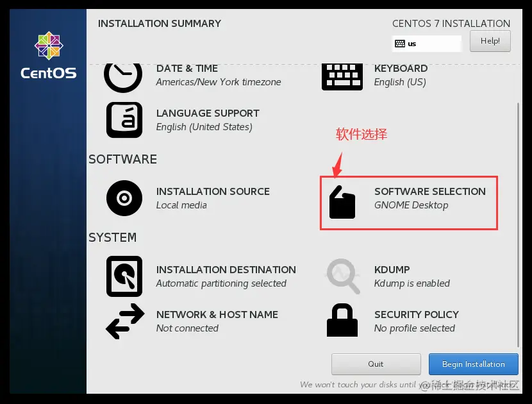
Task: Click the Help! button
Action: (490, 41)
